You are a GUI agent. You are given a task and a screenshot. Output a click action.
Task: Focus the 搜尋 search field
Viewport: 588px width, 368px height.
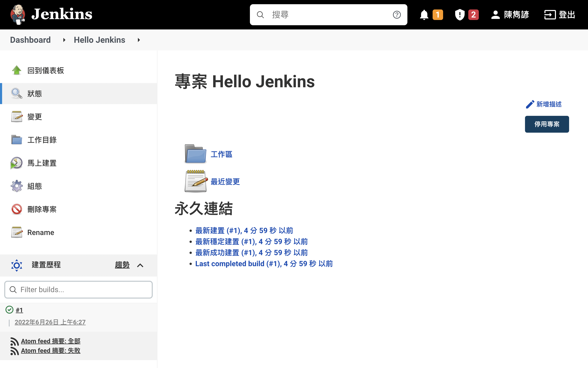click(x=328, y=15)
